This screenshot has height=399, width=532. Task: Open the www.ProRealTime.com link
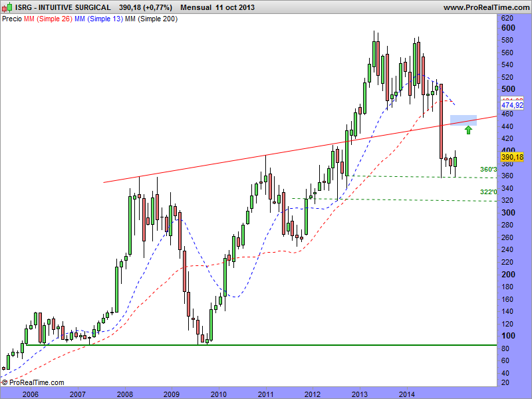(487, 7)
